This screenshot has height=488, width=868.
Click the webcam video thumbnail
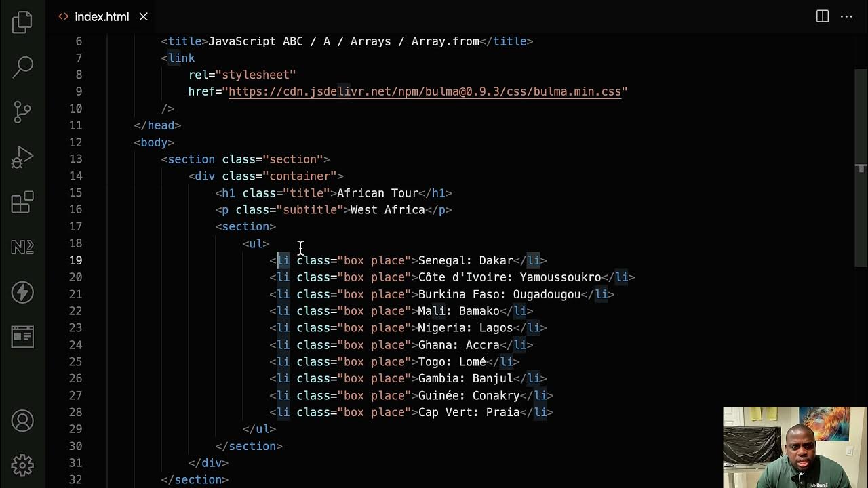795,447
